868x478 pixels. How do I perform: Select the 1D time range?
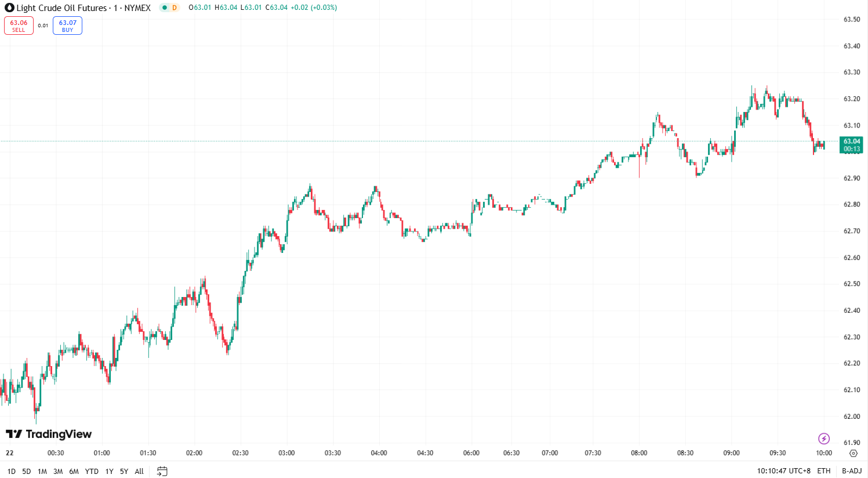point(12,472)
